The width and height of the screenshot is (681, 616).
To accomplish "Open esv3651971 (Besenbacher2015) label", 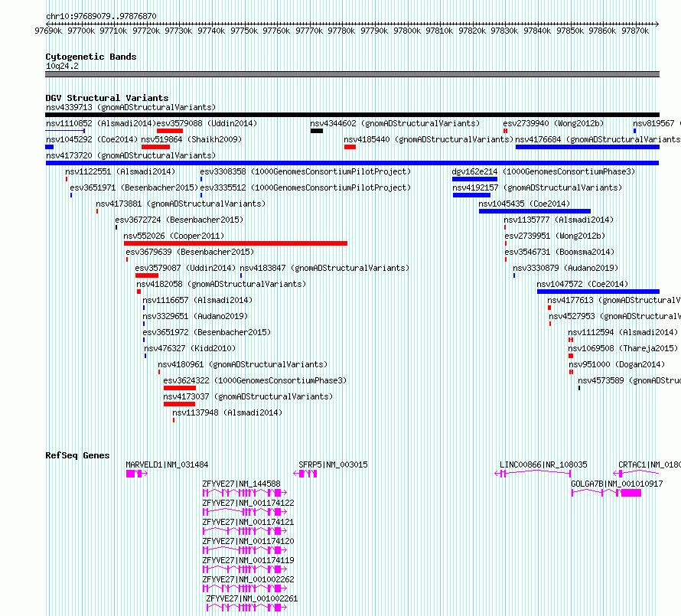I will pos(134,187).
